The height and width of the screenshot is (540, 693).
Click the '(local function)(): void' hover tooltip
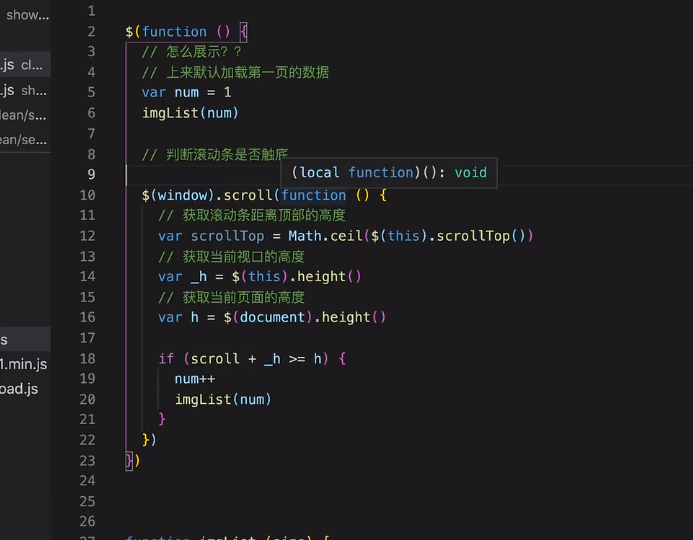(389, 172)
